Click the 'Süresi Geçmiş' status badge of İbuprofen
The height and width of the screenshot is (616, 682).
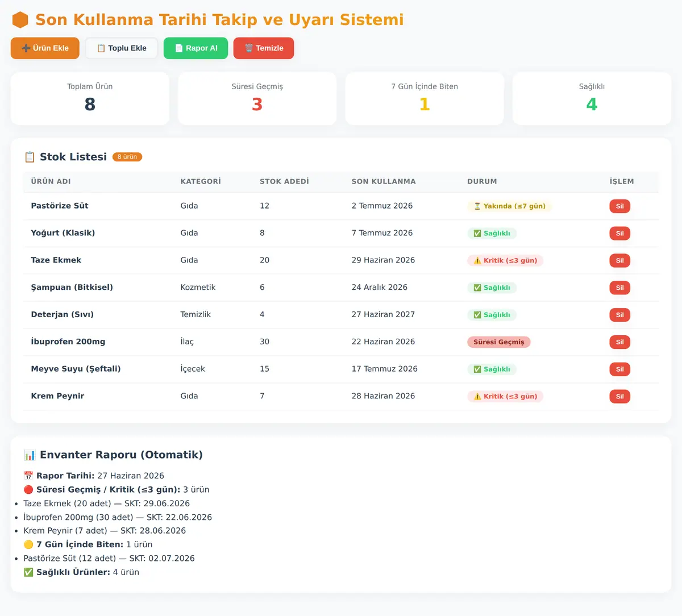(499, 342)
